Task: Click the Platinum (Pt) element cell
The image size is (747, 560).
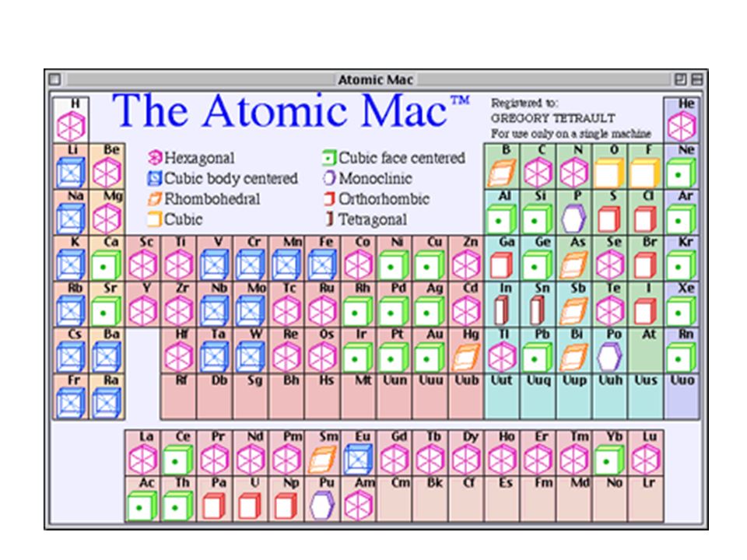Action: click(395, 351)
